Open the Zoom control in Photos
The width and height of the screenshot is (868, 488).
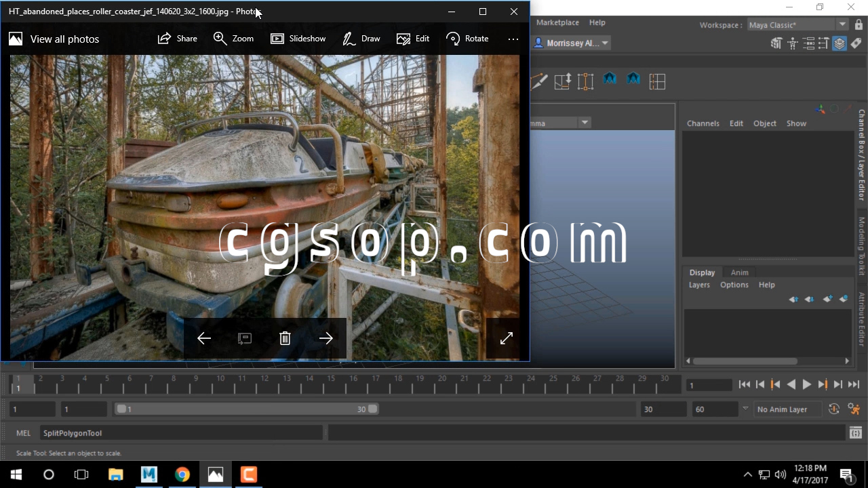[x=233, y=39]
